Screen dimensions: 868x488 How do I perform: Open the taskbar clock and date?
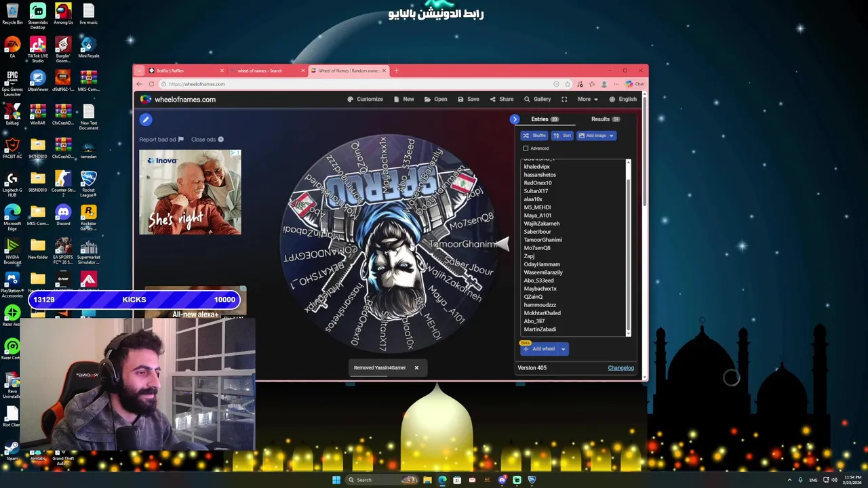[853, 480]
